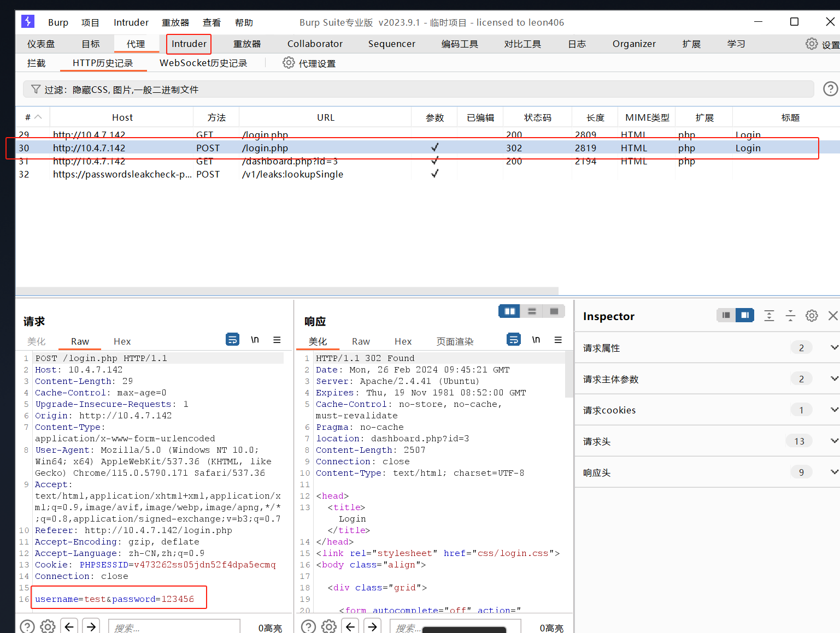Toggle word wrap icon in response panel
The width and height of the screenshot is (840, 633).
[514, 340]
